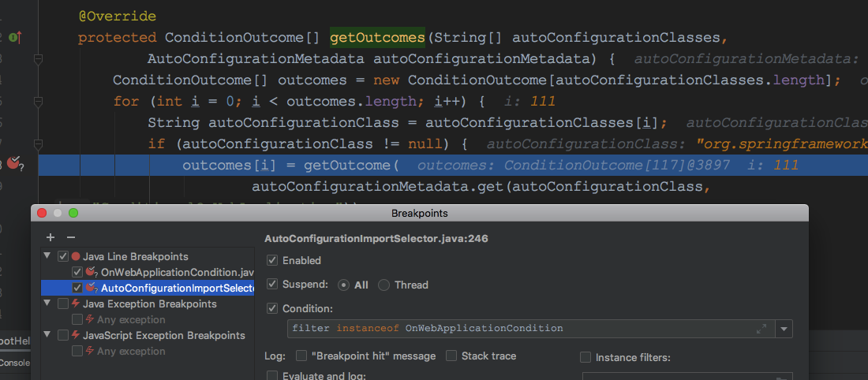Collapse the code fold marker on the if statement line
The height and width of the screenshot is (380, 868).
38,143
